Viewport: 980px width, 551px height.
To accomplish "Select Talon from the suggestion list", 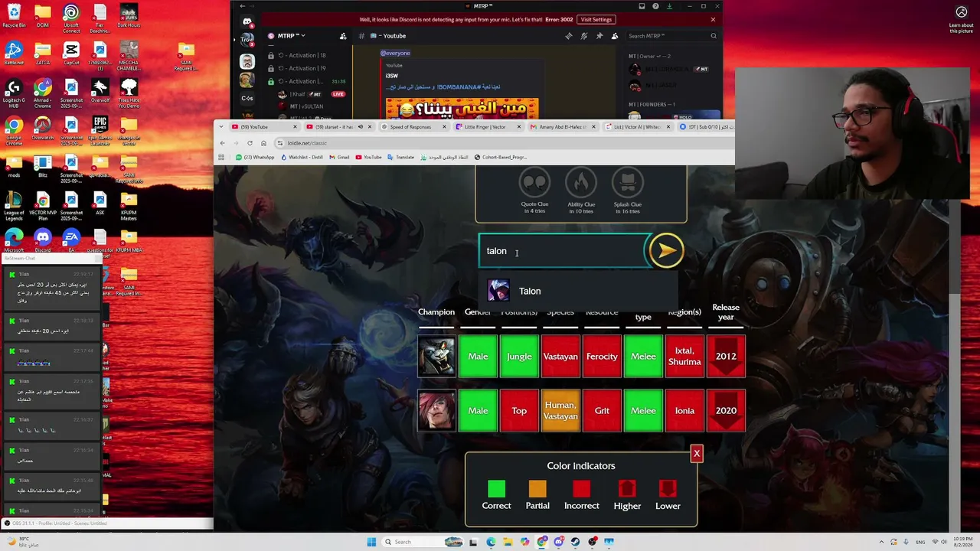I will coord(579,291).
